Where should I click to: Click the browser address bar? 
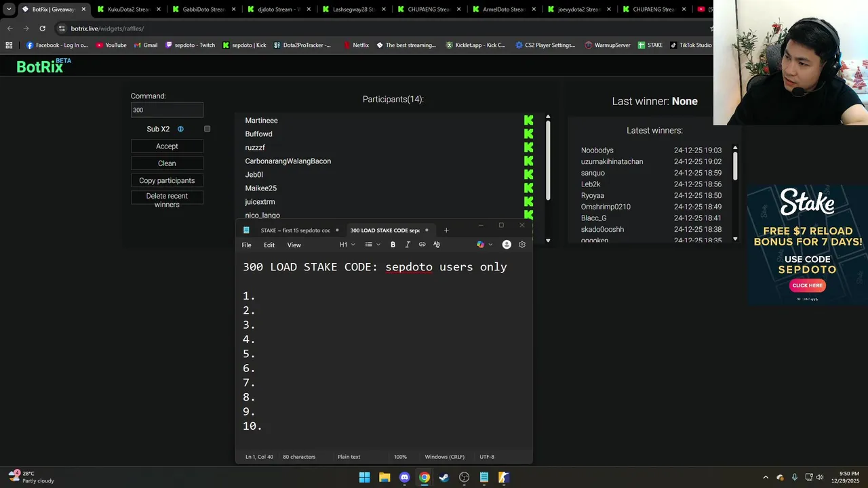380,28
